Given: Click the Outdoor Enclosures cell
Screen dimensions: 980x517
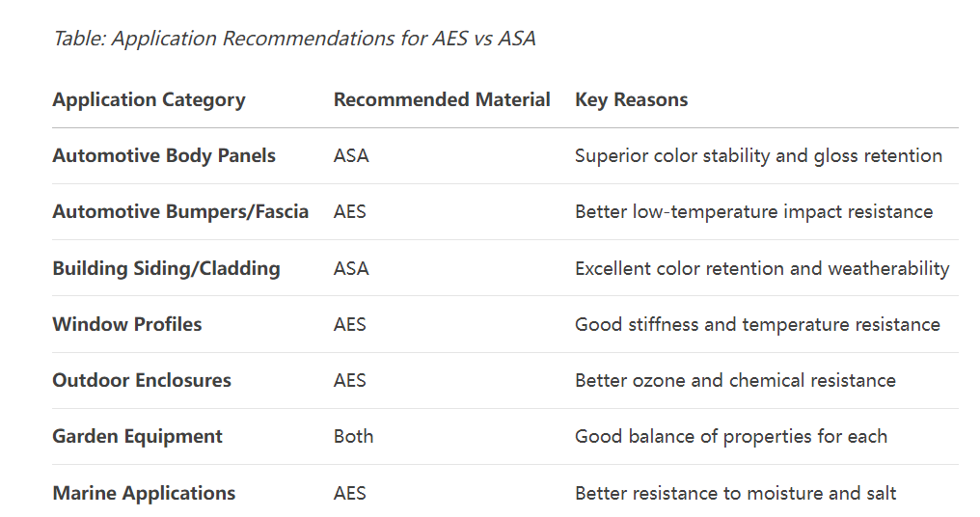Looking at the screenshot, I should point(142,380).
